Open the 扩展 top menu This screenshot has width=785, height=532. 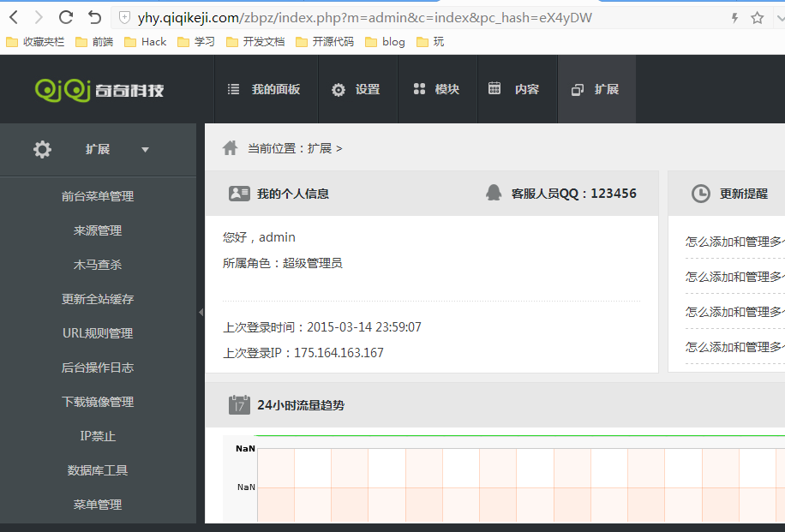pos(596,89)
